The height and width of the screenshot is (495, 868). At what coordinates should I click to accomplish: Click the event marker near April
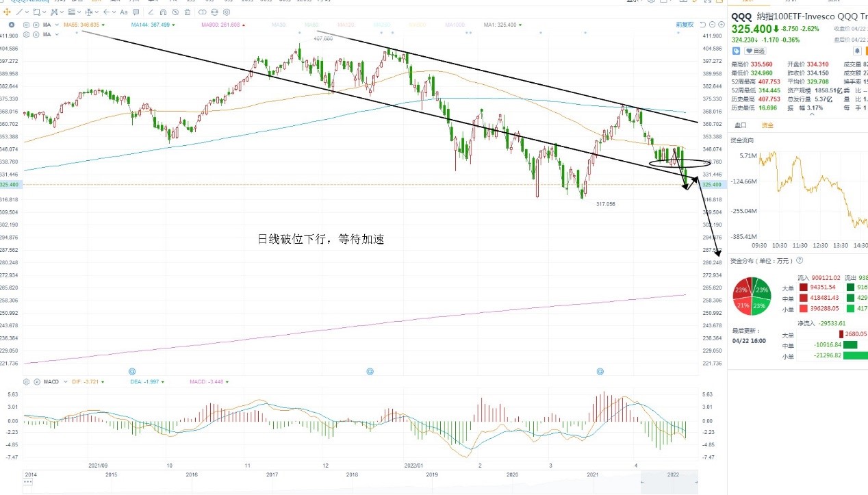(x=600, y=371)
